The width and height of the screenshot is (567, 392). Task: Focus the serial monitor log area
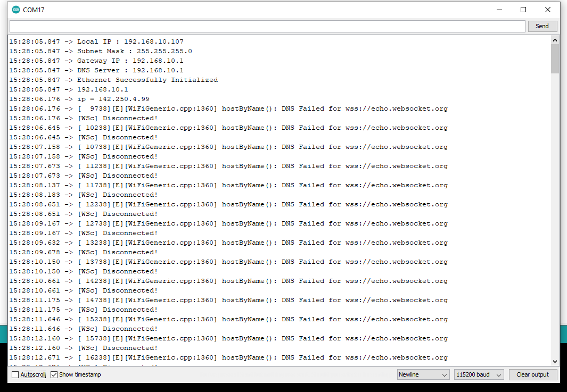tap(266, 213)
